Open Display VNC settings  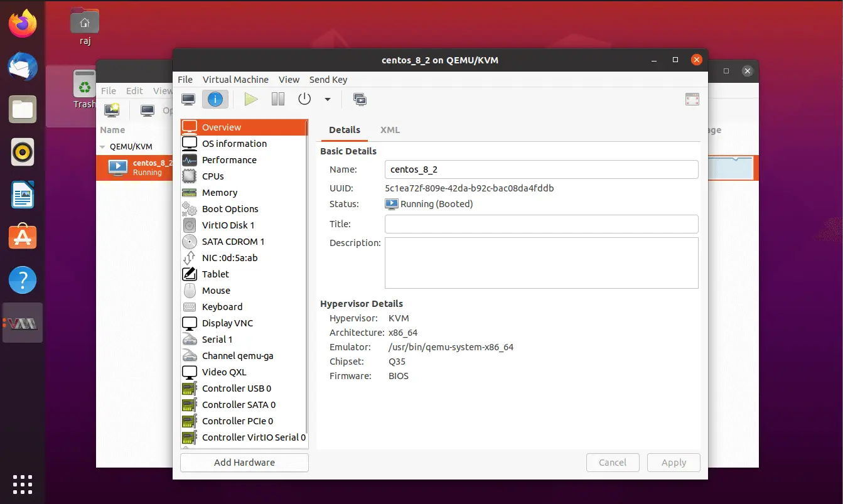pyautogui.click(x=244, y=323)
